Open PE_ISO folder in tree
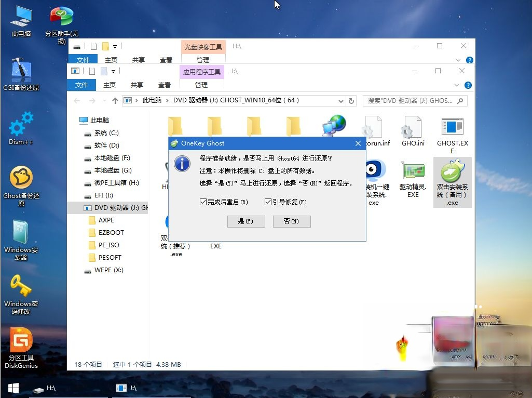The width and height of the screenshot is (532, 398). (104, 245)
